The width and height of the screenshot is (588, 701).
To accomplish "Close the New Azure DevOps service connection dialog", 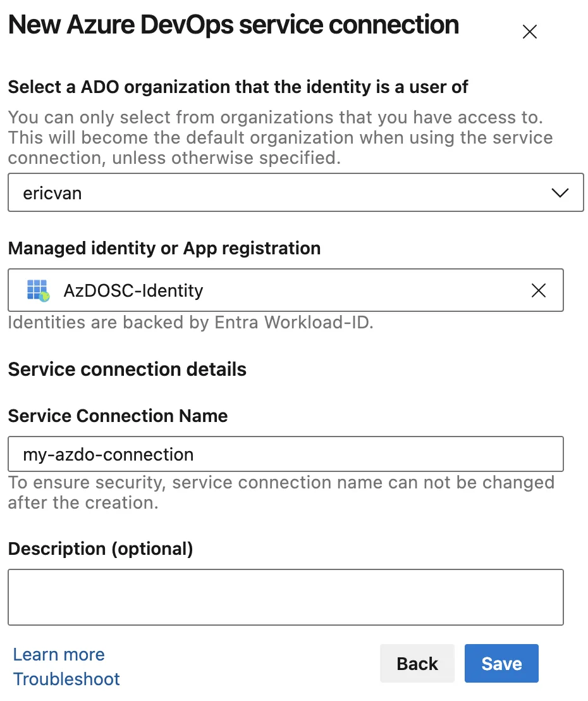I will pos(529,32).
